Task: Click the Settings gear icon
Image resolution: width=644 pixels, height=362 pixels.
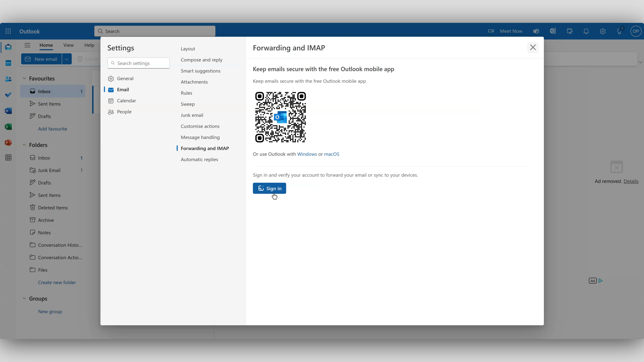Action: [x=602, y=31]
